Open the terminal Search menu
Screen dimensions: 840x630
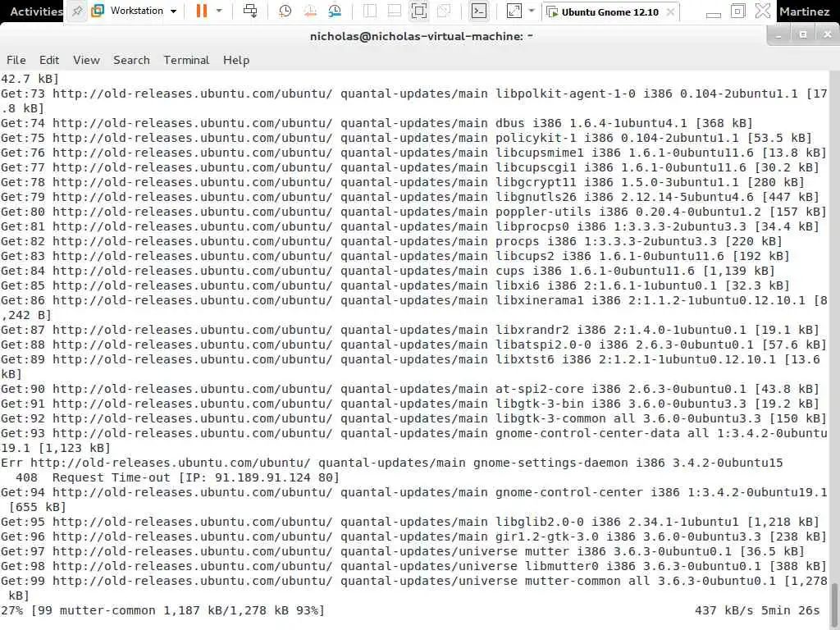point(131,60)
